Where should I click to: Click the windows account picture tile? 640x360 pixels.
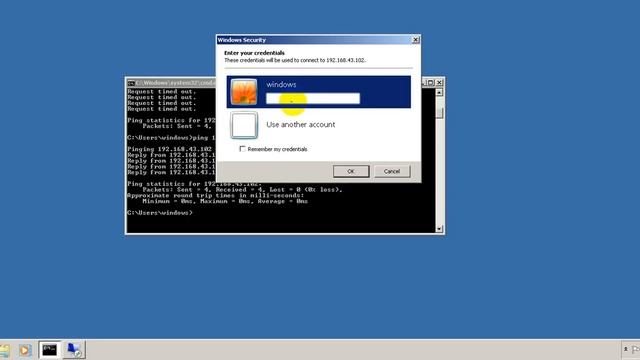tap(244, 92)
